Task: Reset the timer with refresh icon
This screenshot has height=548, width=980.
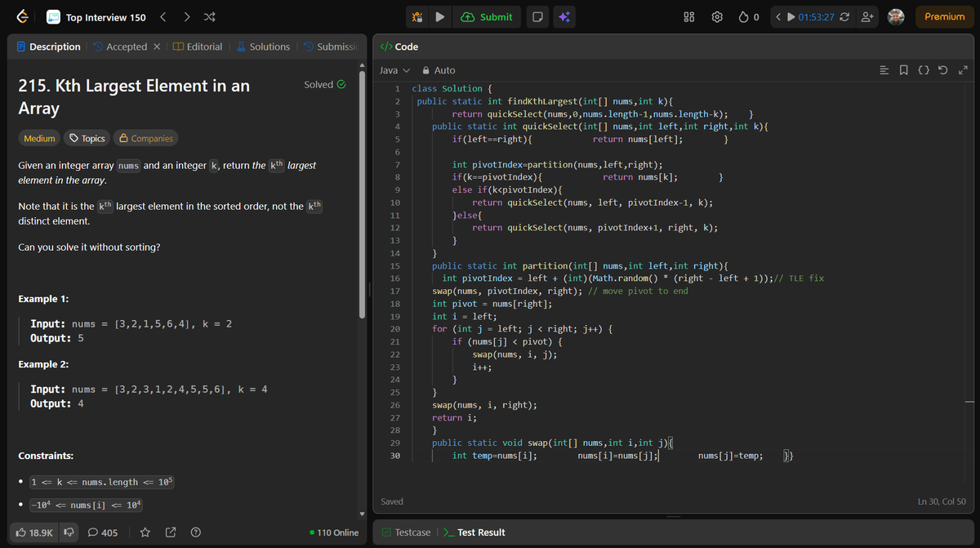Action: pyautogui.click(x=846, y=17)
